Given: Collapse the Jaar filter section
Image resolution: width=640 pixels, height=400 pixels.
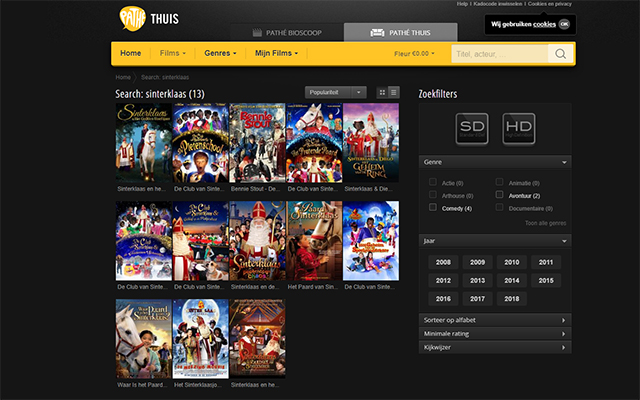Looking at the screenshot, I should point(495,241).
